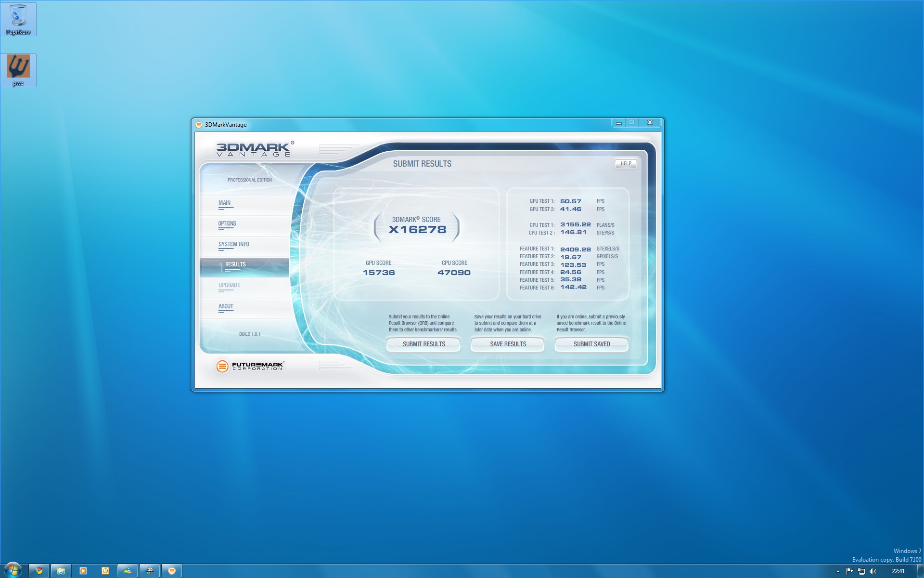This screenshot has width=924, height=578.
Task: Open the Messenger people icon in taskbar
Action: (128, 571)
